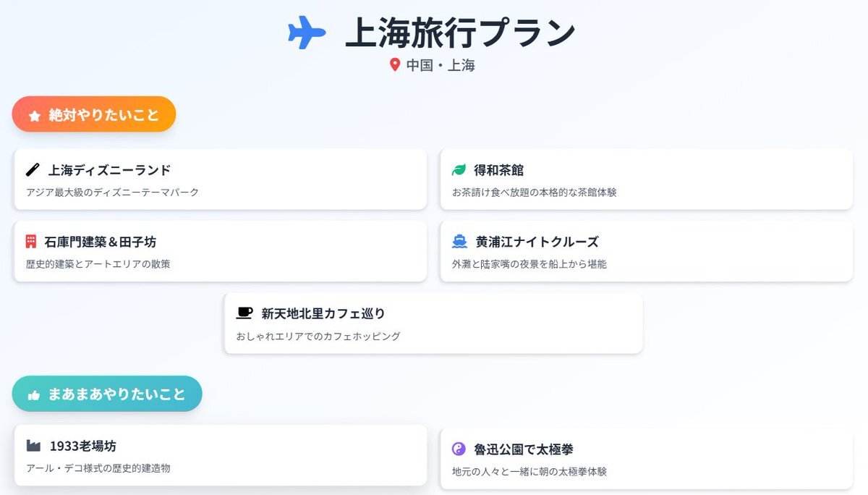Open the 黄浦江ナイトクルーズ card title
This screenshot has height=495, width=868.
[537, 242]
